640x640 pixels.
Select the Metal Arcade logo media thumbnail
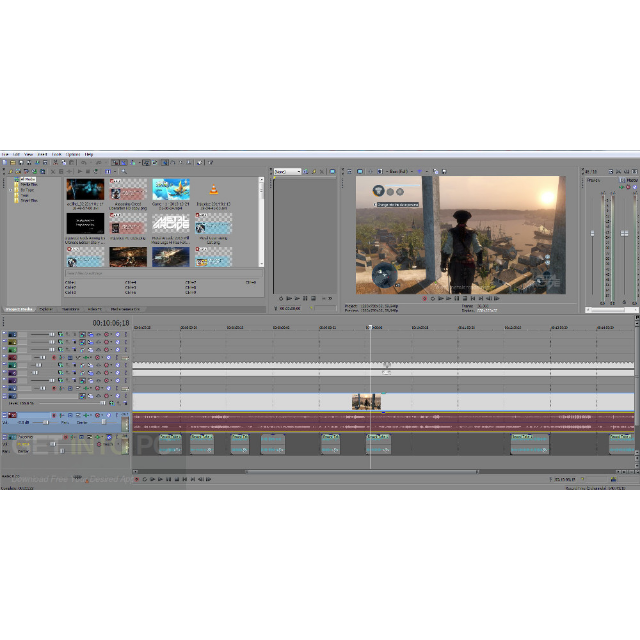click(171, 223)
